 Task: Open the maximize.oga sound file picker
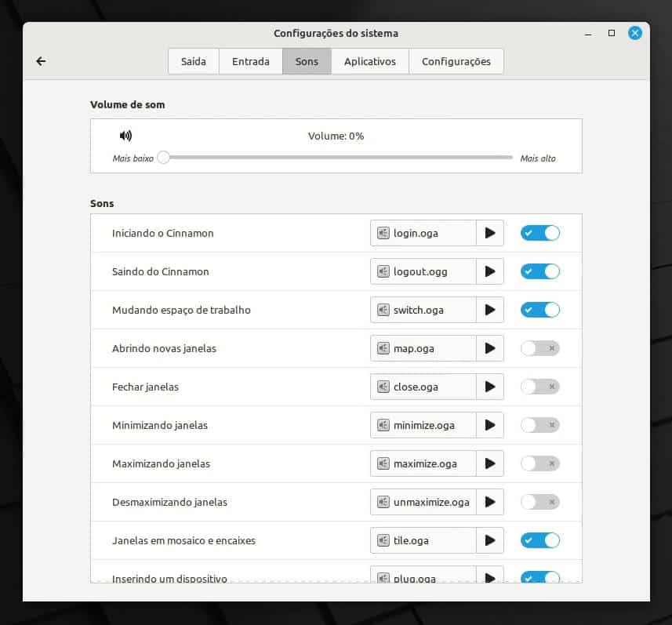[423, 463]
